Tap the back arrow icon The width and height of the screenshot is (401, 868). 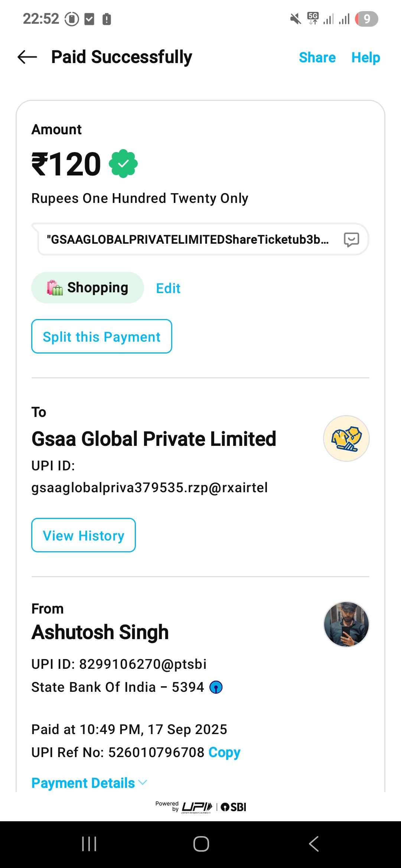27,57
